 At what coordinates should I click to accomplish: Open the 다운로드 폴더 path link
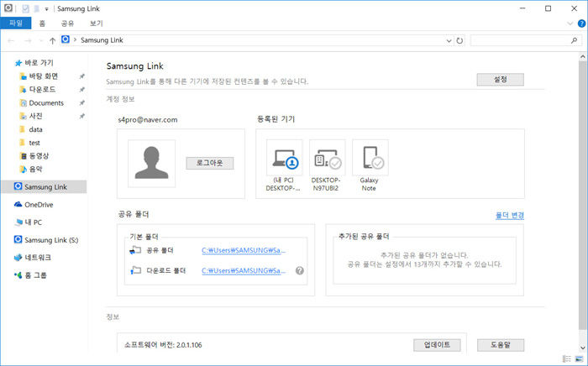point(244,270)
